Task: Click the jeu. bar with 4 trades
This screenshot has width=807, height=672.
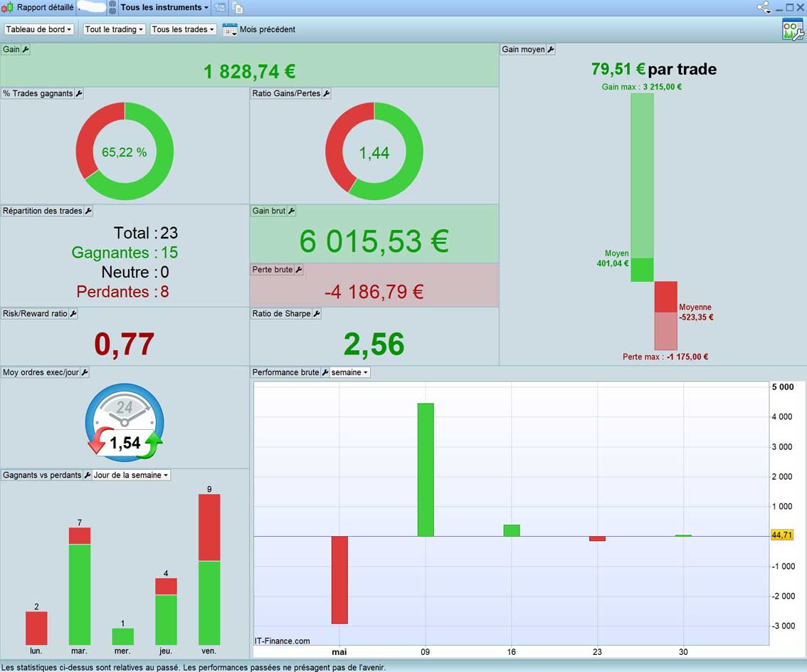Action: (167, 611)
